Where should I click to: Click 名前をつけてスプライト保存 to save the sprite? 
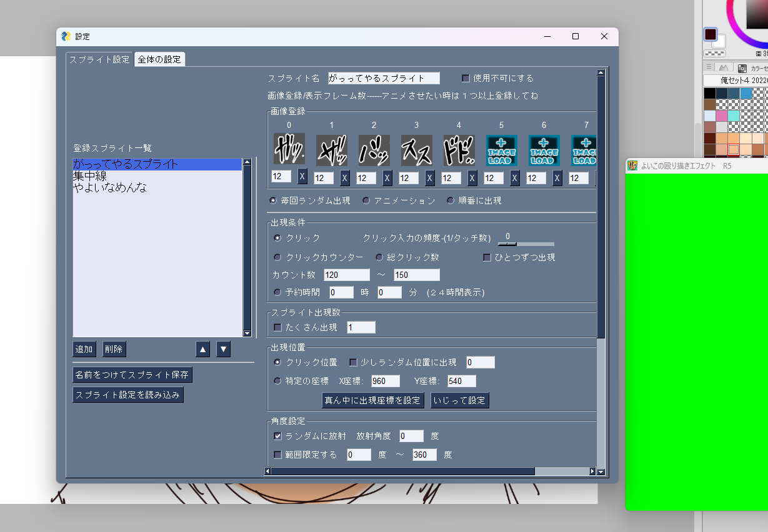click(131, 375)
